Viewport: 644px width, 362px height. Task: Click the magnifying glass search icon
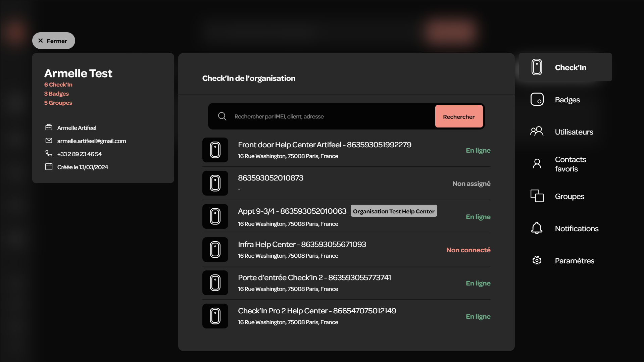[222, 116]
